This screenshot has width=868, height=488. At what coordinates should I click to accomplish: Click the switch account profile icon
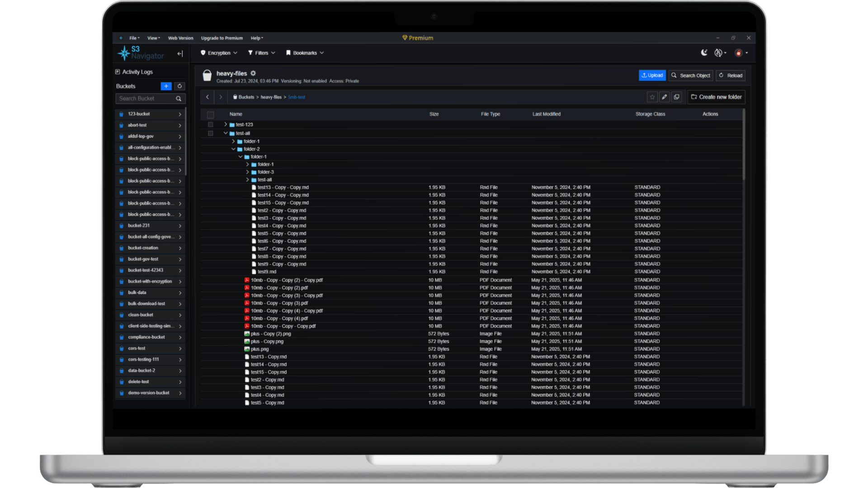tap(718, 53)
